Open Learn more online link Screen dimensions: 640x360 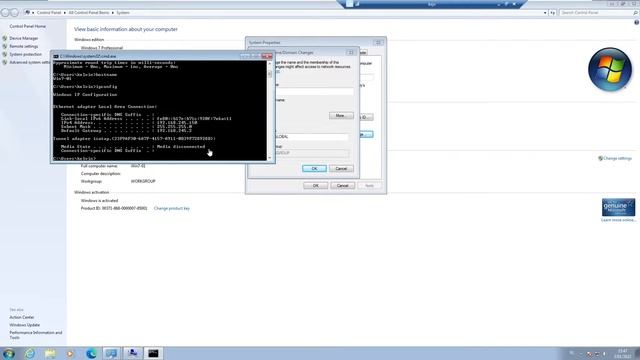(x=618, y=220)
